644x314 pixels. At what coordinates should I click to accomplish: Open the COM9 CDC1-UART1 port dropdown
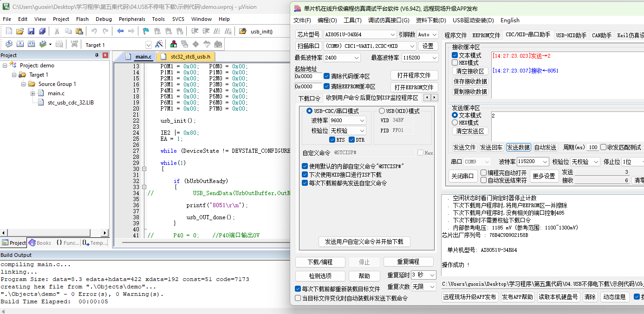click(370, 46)
